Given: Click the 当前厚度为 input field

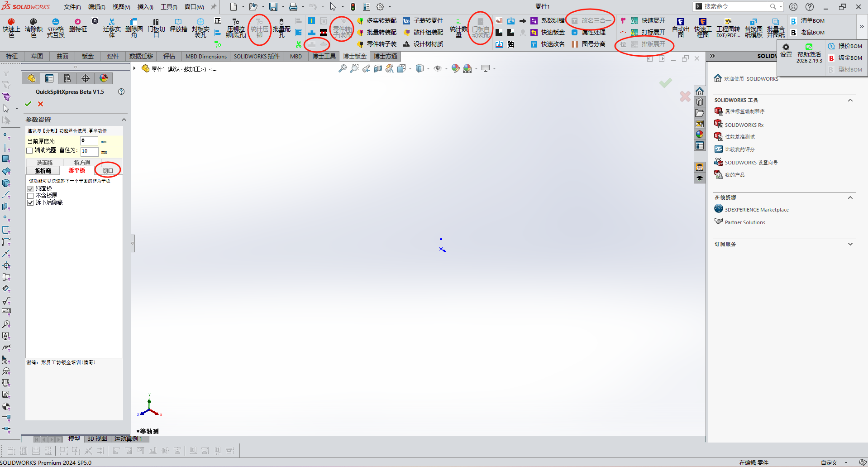Looking at the screenshot, I should click(x=89, y=141).
